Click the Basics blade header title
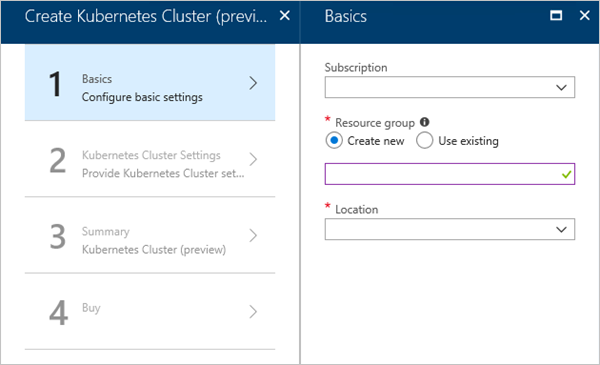This screenshot has width=600, height=365. click(346, 16)
